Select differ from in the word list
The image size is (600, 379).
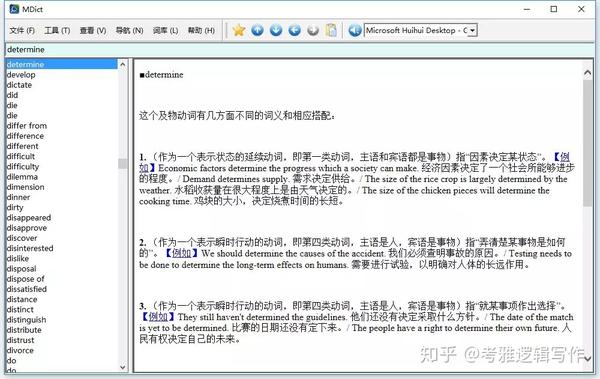[27, 126]
